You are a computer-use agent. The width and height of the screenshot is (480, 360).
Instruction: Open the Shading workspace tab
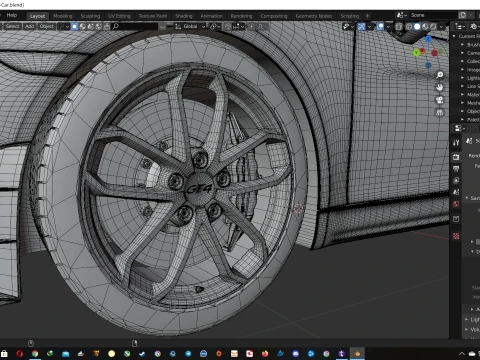click(x=184, y=16)
